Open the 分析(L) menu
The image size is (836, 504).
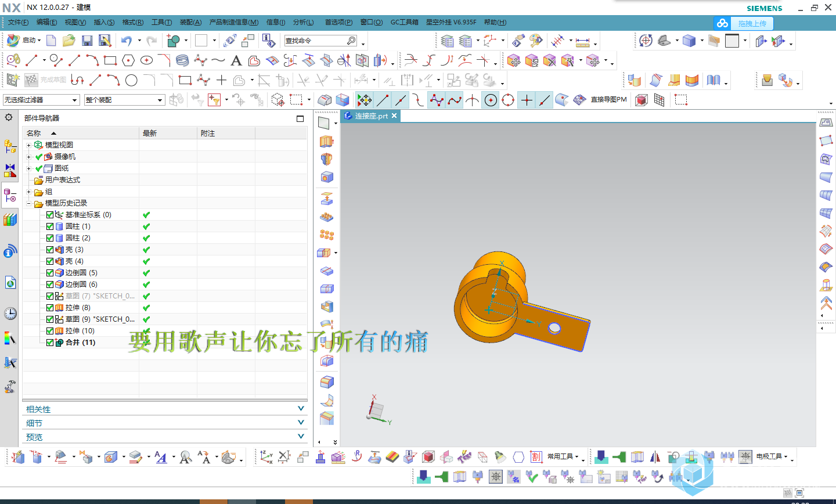303,22
